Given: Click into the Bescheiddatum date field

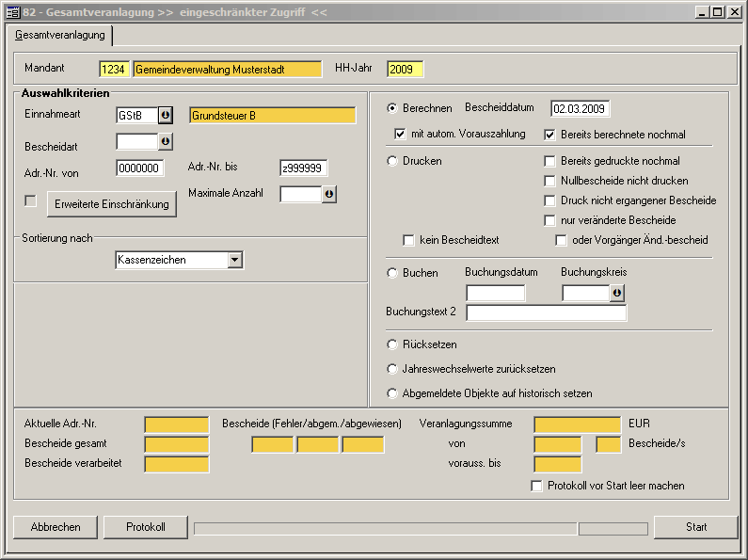Looking at the screenshot, I should [581, 108].
